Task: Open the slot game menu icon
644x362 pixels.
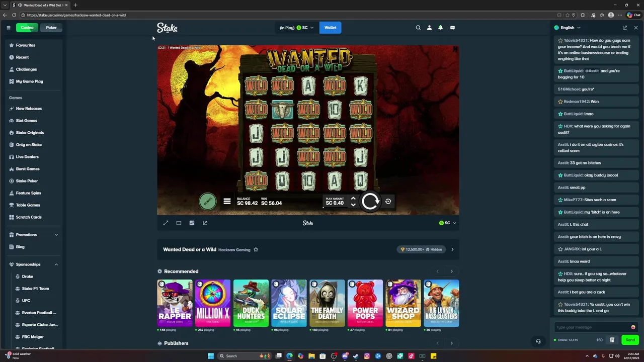Action: point(227,201)
